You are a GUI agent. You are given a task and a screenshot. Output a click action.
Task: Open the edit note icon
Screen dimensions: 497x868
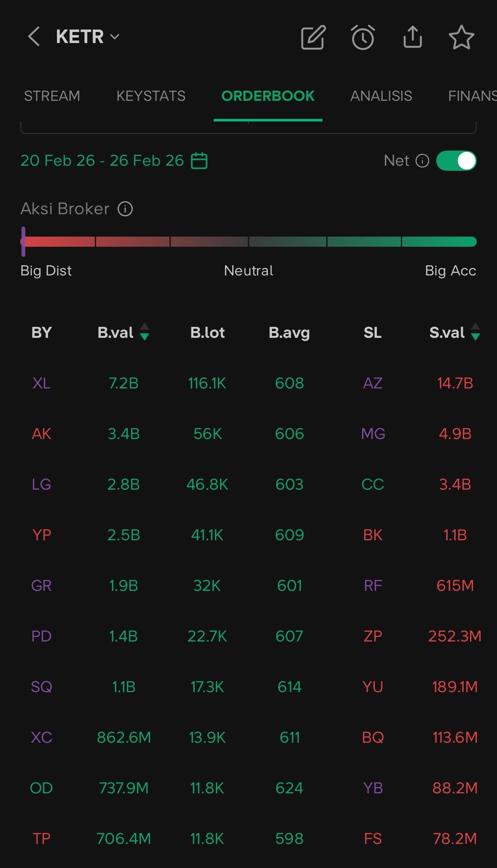click(313, 38)
